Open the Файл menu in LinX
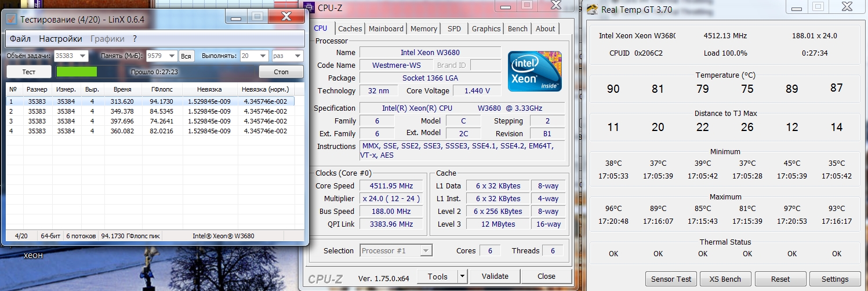 [20, 39]
